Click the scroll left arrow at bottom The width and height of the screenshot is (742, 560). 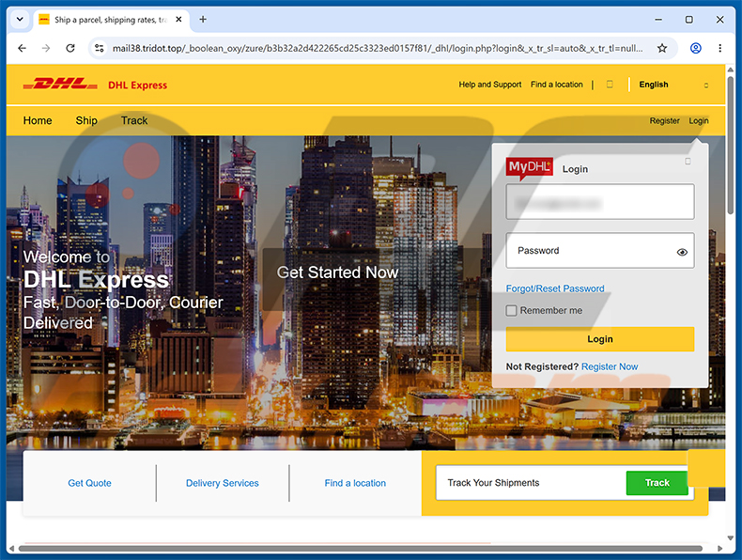point(12,549)
